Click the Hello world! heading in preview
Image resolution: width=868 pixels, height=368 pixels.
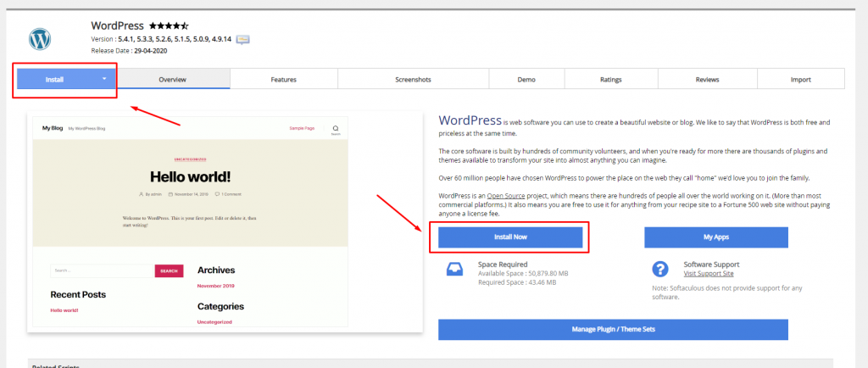click(191, 176)
